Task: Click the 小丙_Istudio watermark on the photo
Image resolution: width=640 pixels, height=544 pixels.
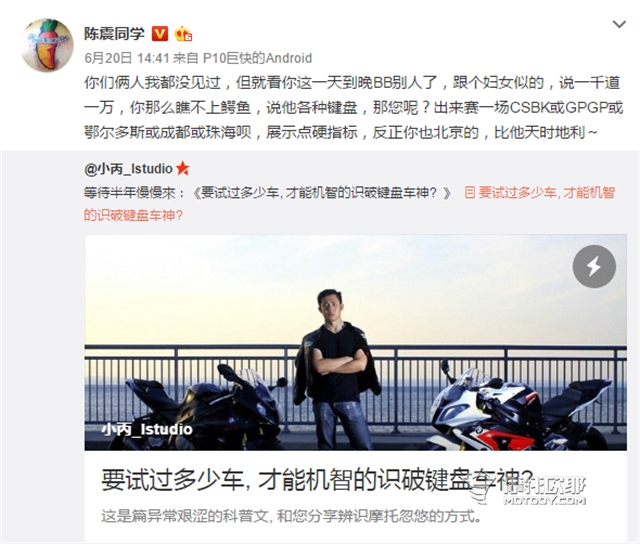Action: coord(147,429)
